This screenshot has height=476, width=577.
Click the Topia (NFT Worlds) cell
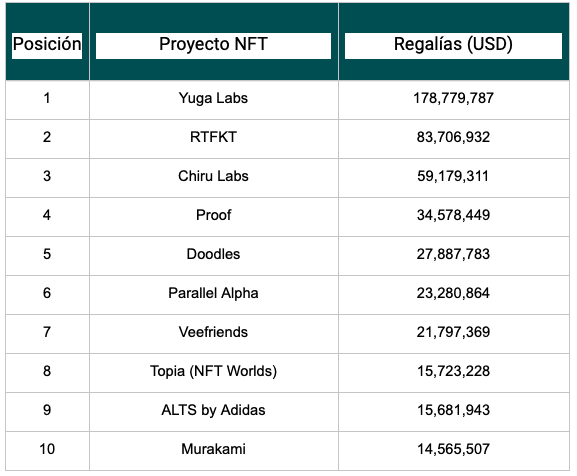tap(214, 373)
